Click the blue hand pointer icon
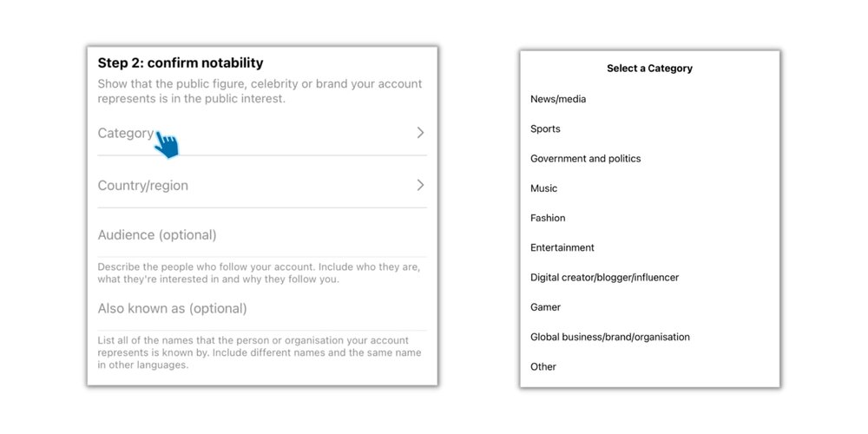Viewport: 868px width, 434px height. pos(167,146)
